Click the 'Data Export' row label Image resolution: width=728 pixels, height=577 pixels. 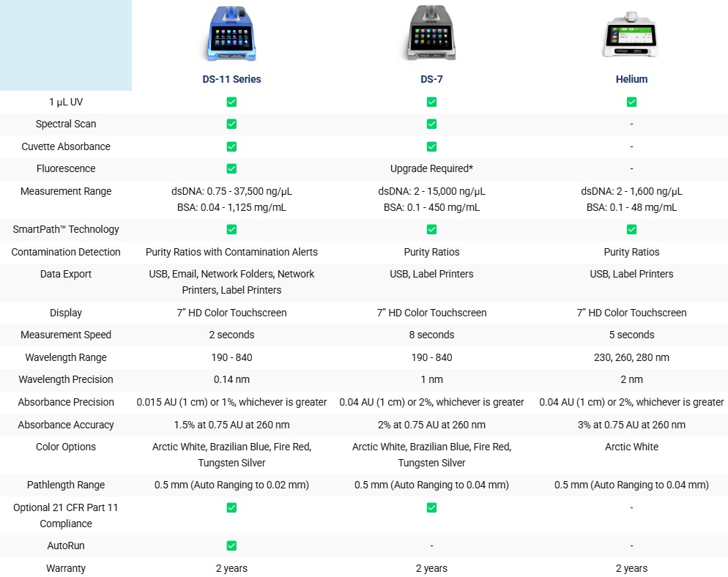click(66, 274)
